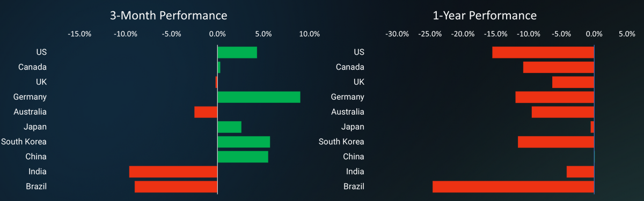This screenshot has height=201, width=644.
Task: Select China's green 3-month bar
Action: [x=243, y=157]
